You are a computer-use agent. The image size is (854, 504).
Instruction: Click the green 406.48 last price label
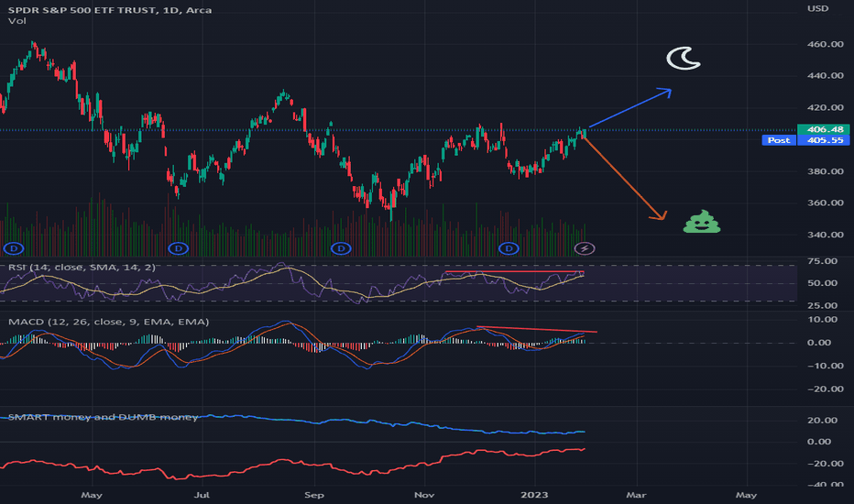[x=824, y=129]
